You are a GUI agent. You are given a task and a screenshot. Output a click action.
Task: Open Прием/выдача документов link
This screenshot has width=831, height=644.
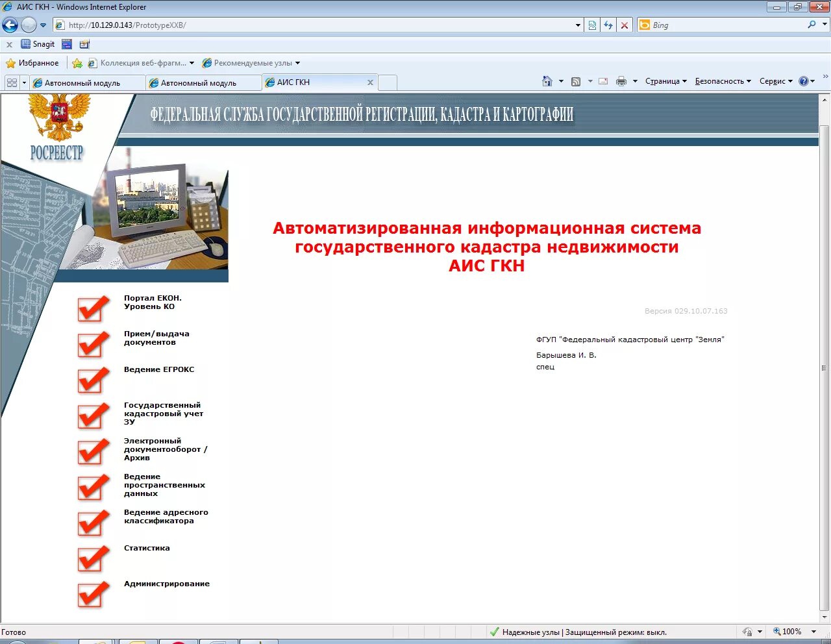[156, 338]
